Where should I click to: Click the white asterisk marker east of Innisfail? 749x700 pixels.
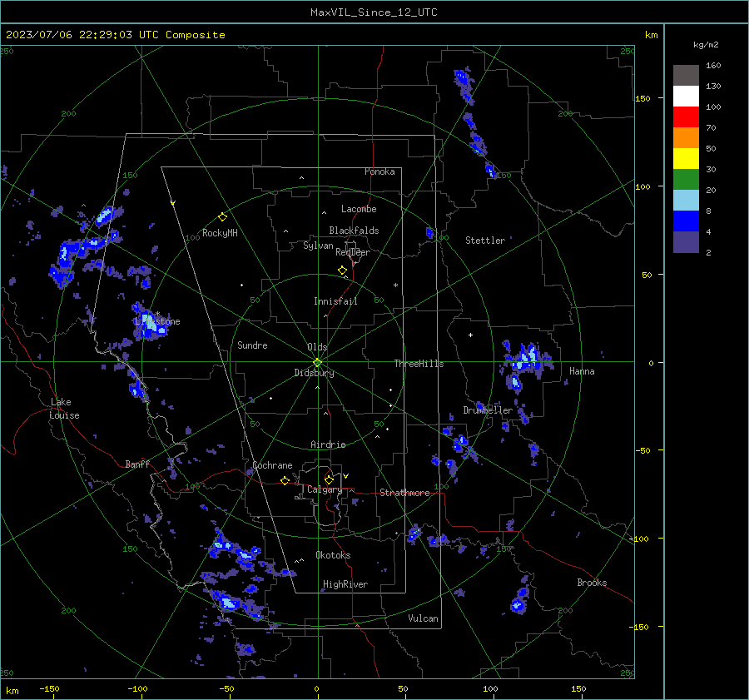click(x=395, y=285)
